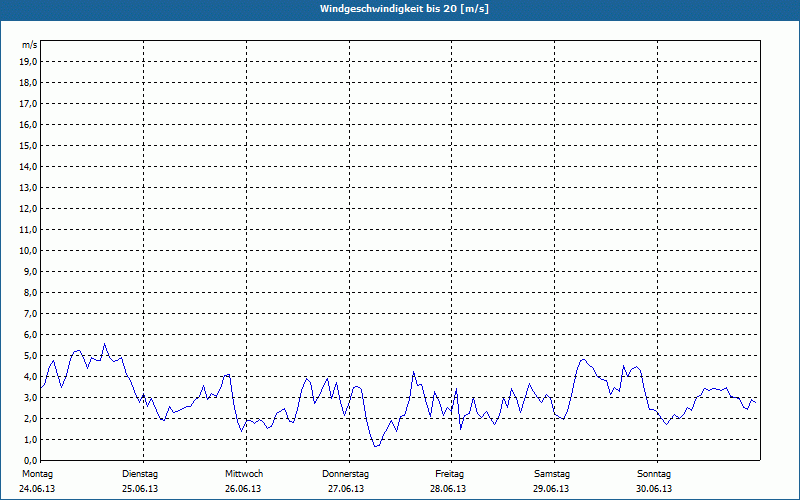Click the date 25.06.13
800x500 pixels.
140,489
